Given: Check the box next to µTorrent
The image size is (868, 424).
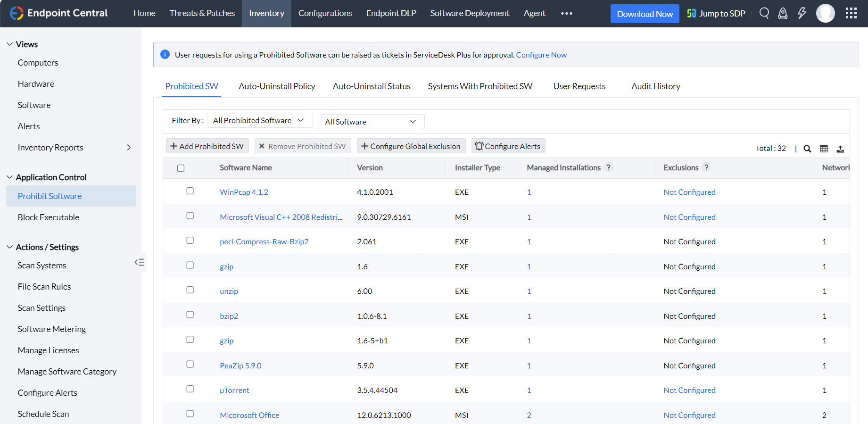Looking at the screenshot, I should (190, 389).
